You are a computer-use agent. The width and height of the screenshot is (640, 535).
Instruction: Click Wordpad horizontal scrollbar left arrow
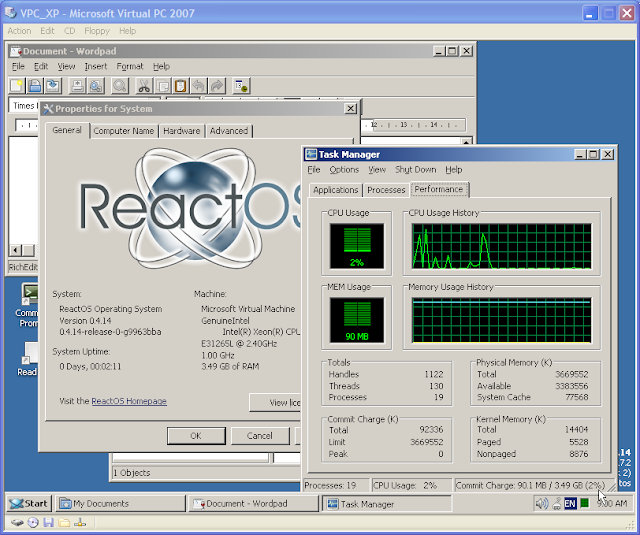[16, 250]
